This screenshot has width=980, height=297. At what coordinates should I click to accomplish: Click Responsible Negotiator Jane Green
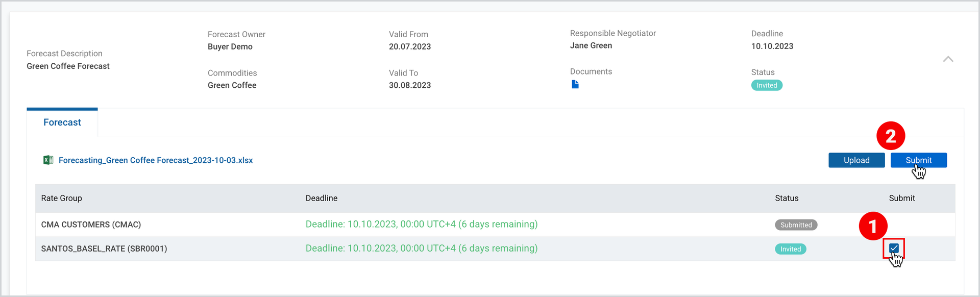[591, 45]
